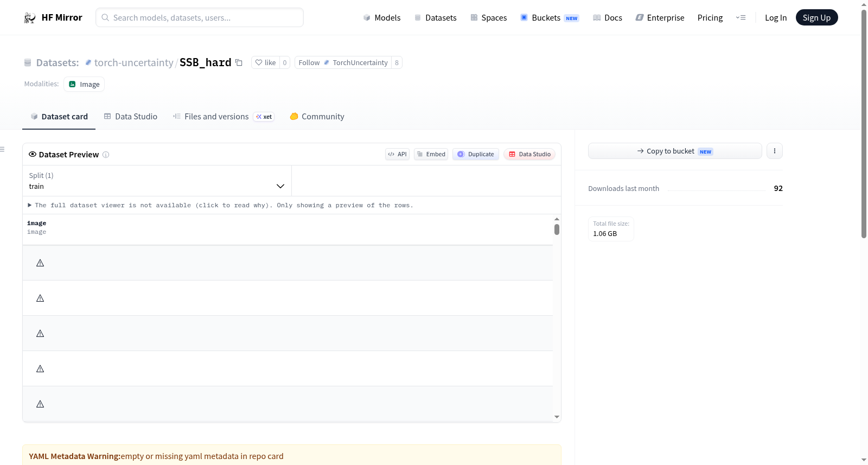This screenshot has height=465, width=868.
Task: Click the preview table scroll-up arrow
Action: [557, 219]
